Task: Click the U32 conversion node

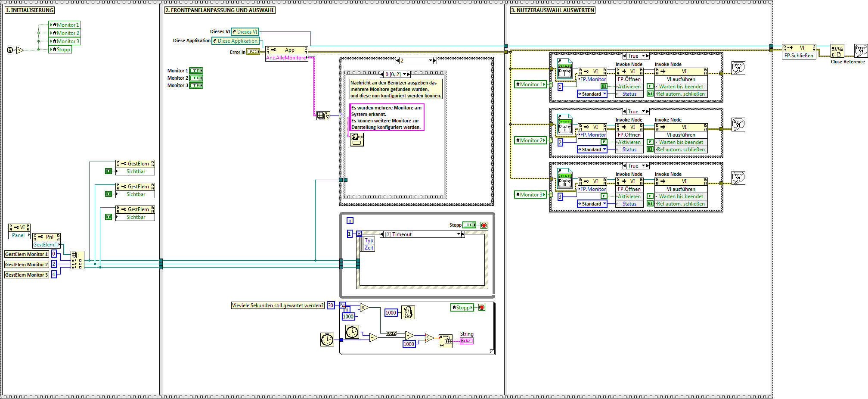Action: coord(392,334)
